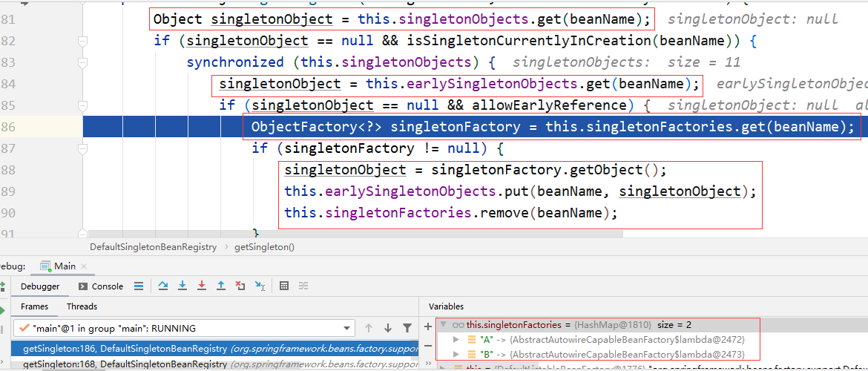Click the previous frame up arrow

pos(369,328)
